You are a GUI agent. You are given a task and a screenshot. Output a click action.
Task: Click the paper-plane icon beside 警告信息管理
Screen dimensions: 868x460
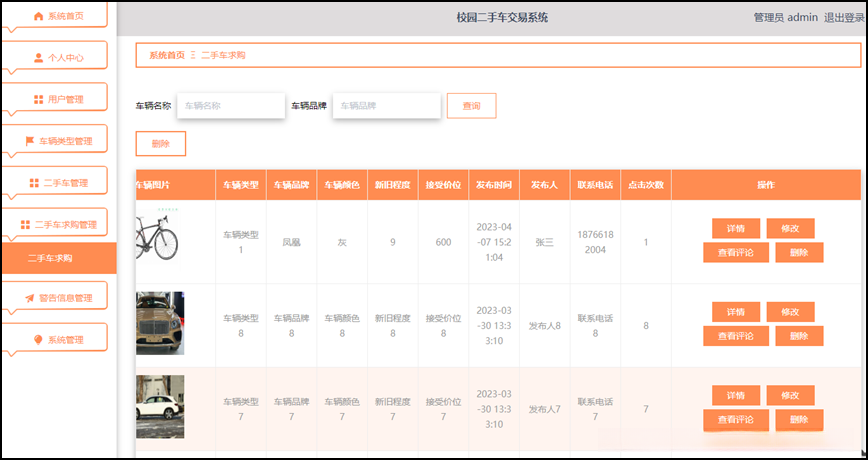click(30, 298)
